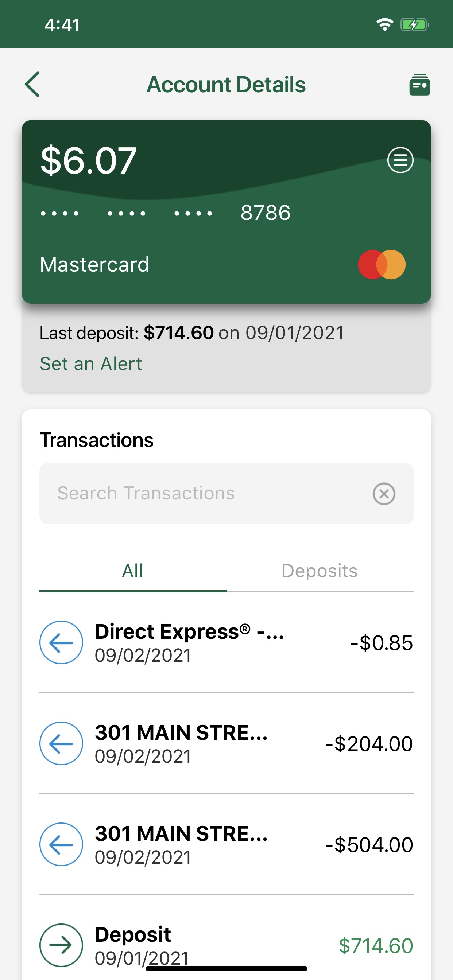Open the 301 MAIN STRE -$504.00 entry

click(226, 844)
